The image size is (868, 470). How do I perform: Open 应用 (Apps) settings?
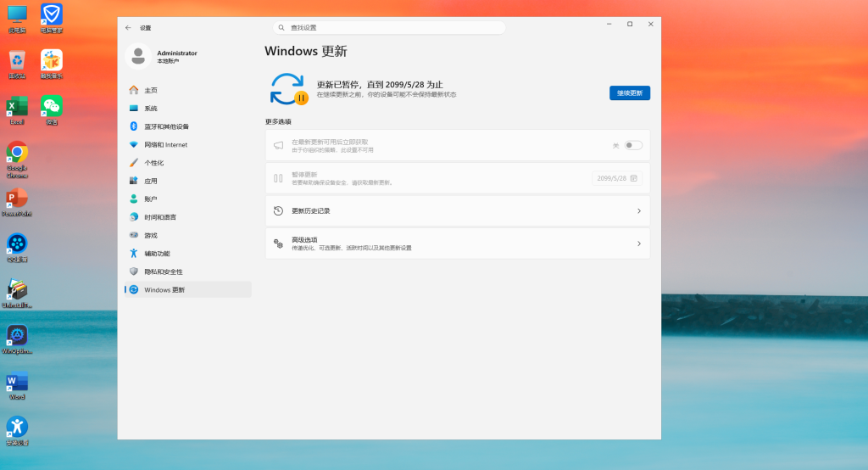[187, 181]
